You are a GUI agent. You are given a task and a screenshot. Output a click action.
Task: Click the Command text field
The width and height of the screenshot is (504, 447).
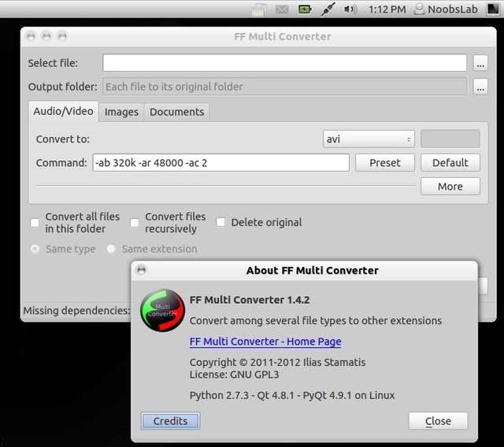tap(221, 163)
